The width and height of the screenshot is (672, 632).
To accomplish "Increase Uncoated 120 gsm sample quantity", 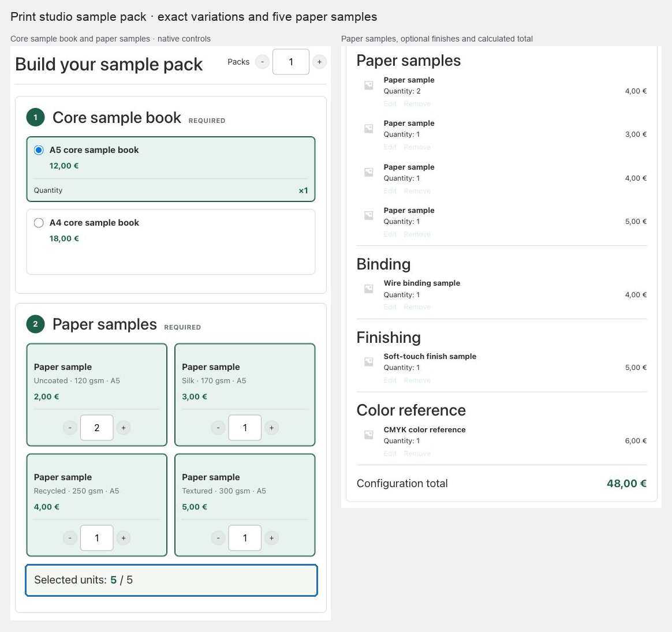I will point(124,428).
